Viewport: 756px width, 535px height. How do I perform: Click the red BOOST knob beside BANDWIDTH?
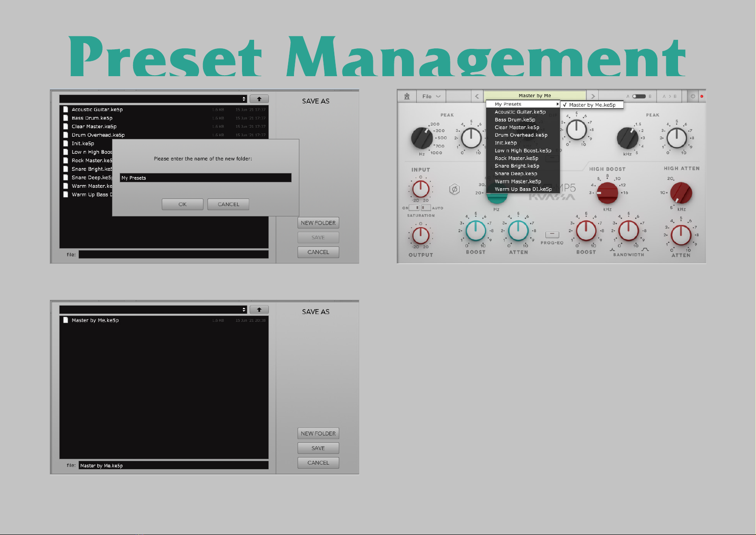tap(586, 231)
